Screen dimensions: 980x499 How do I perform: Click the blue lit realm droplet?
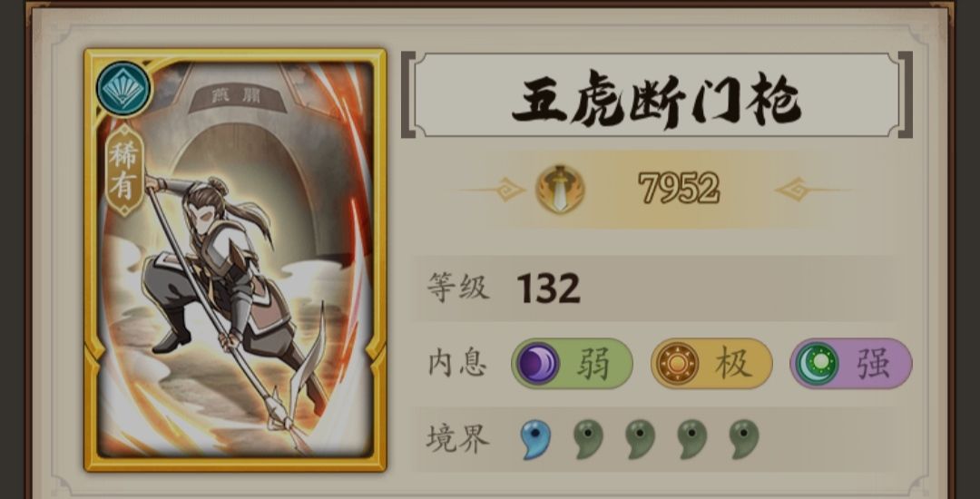pos(536,439)
